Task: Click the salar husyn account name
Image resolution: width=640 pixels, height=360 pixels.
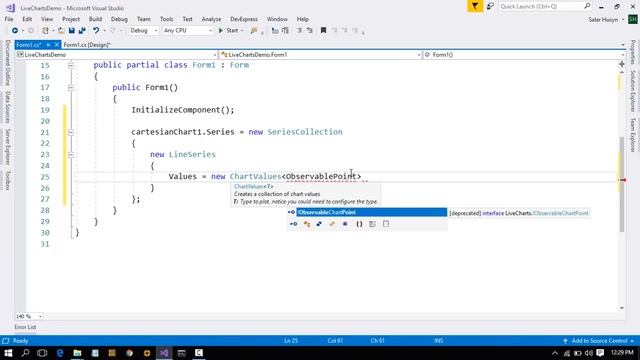Action: [x=603, y=20]
